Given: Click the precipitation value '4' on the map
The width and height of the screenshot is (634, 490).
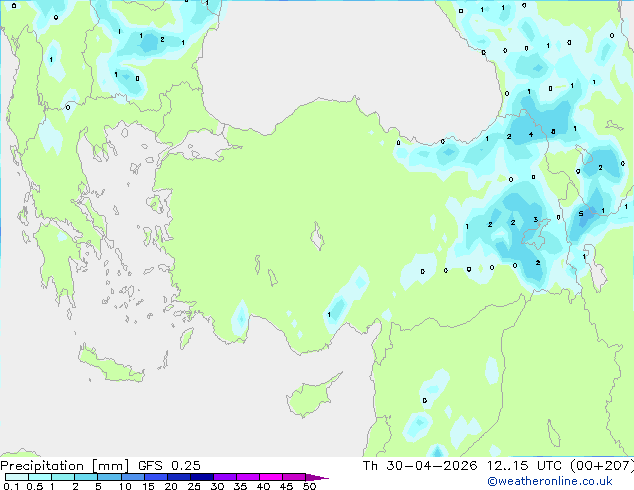Looking at the screenshot, I should (531, 135).
